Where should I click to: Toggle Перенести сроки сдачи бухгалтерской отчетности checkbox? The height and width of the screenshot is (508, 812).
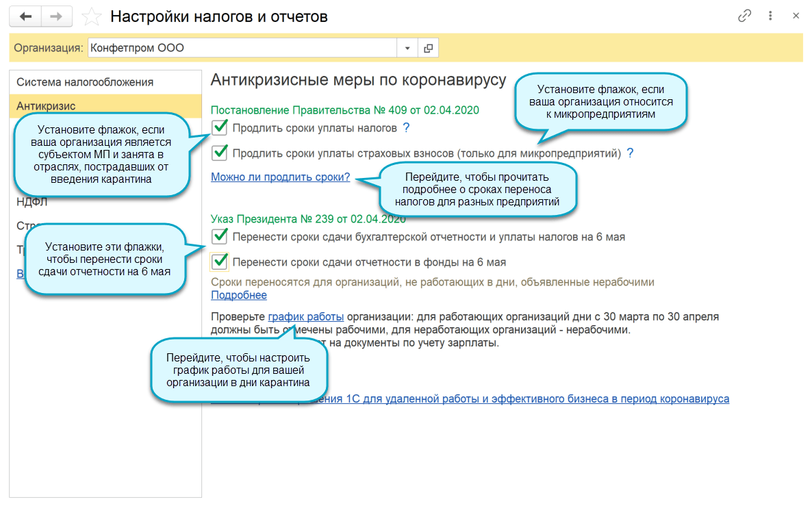pos(220,237)
